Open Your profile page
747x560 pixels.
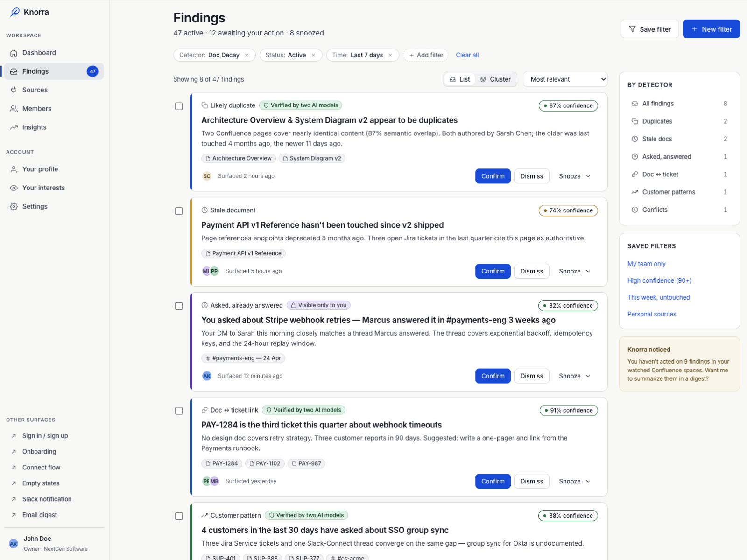pos(54,169)
